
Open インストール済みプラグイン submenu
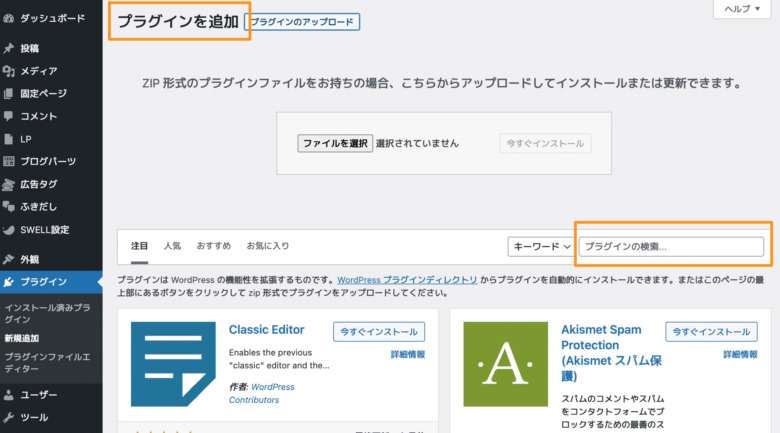[x=48, y=314]
